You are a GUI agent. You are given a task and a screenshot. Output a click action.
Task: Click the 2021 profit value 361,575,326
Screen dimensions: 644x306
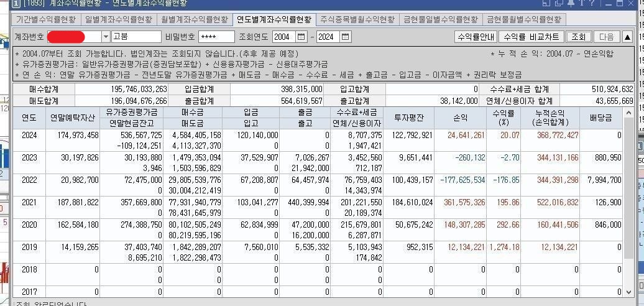(464, 203)
